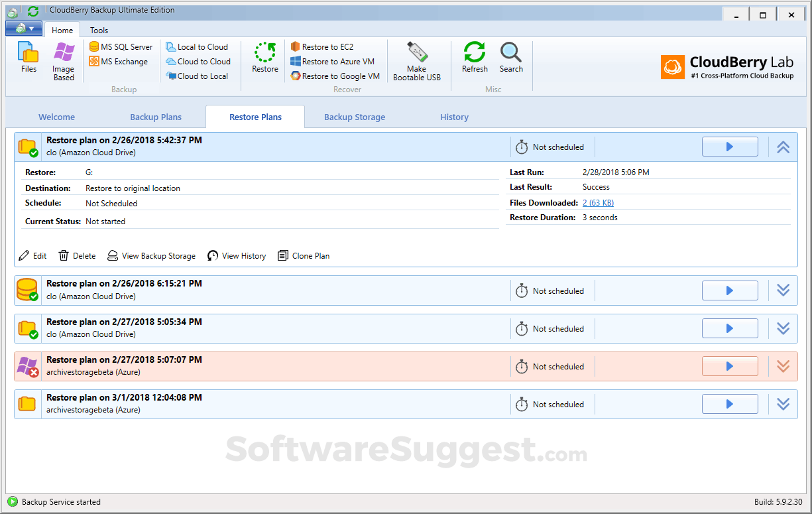Open the Tools ribbon tab
The image size is (812, 514).
99,31
